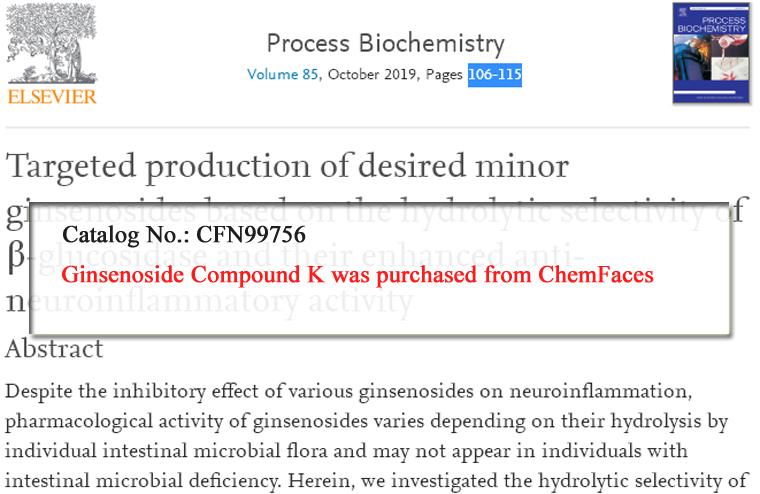Open the Volume 85 link
This screenshot has height=494, width=760.
(283, 74)
